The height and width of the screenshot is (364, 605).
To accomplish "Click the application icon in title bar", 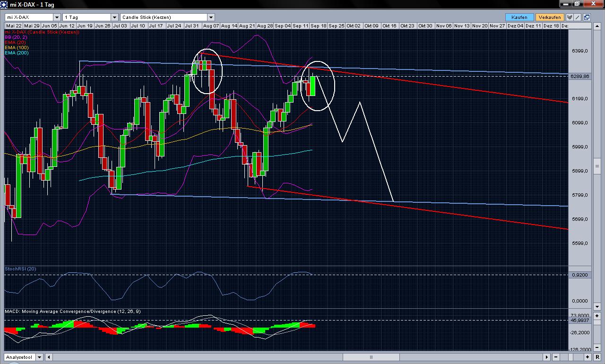I will pyautogui.click(x=4, y=4).
